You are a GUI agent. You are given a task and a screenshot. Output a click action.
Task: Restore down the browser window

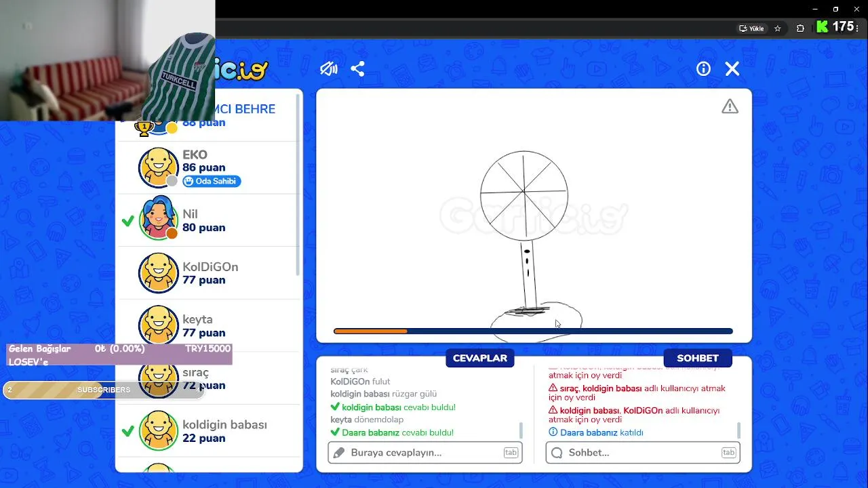(835, 9)
